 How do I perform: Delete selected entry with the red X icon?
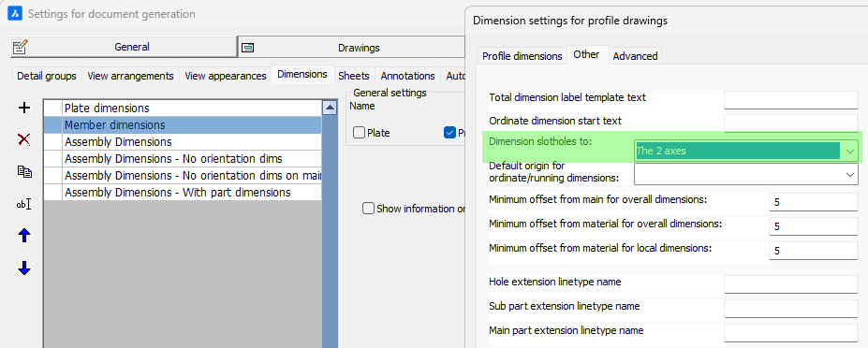point(24,139)
